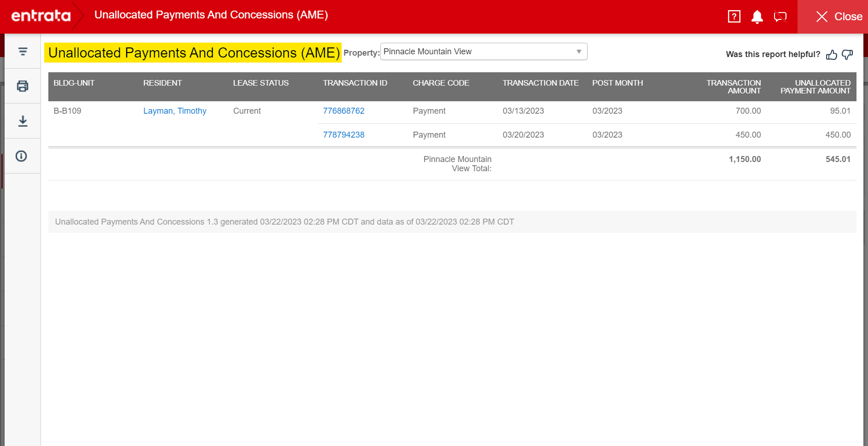Screen dimensions: 868x446
Task: Click POST MONTH column header
Action: (x=618, y=83)
